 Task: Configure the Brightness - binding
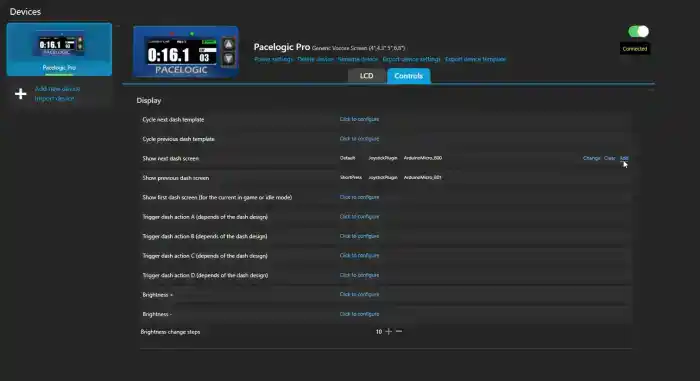click(x=359, y=314)
